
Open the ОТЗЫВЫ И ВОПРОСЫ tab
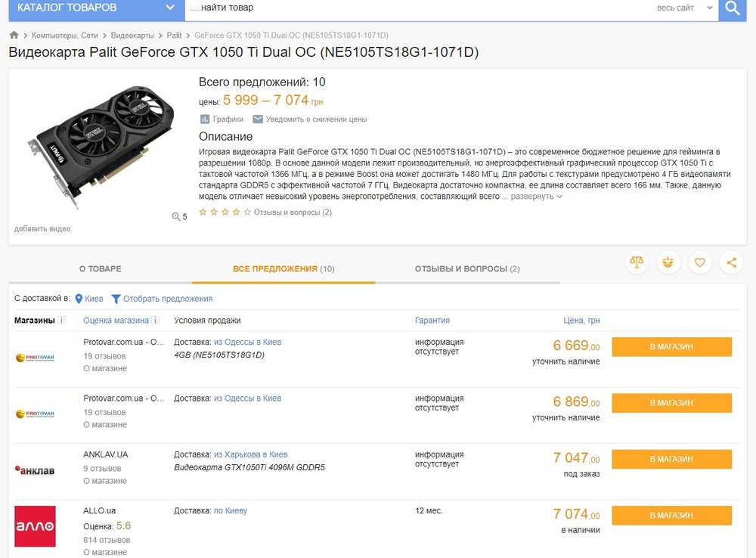click(x=466, y=269)
